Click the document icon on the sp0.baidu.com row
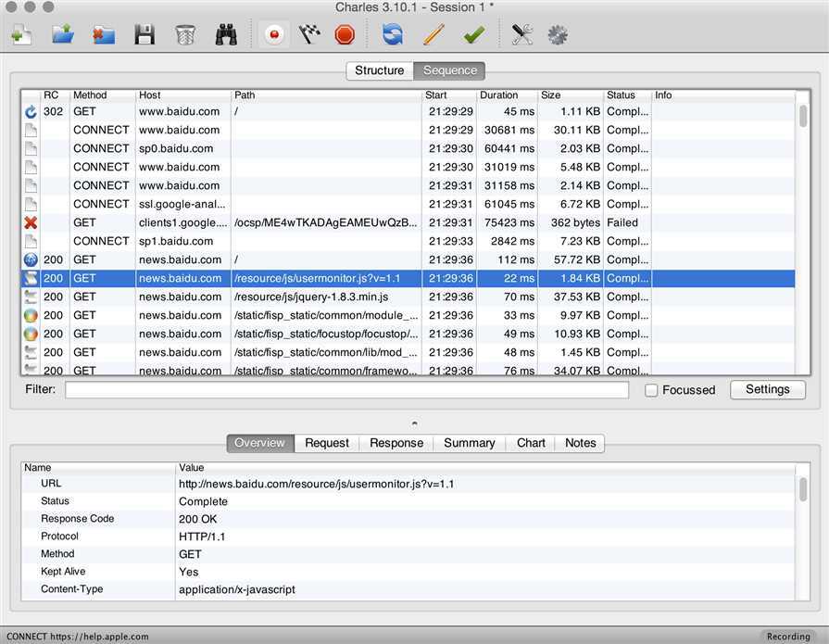The image size is (829, 644). click(x=31, y=148)
